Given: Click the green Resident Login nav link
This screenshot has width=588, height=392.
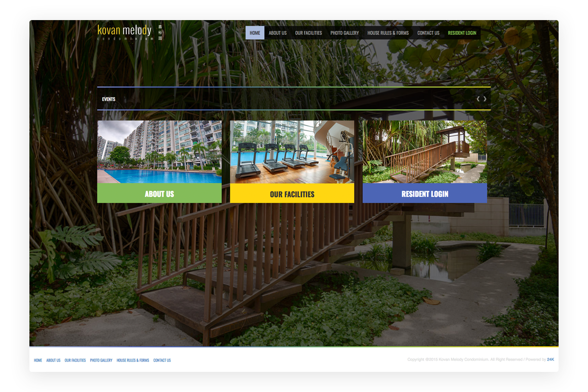Looking at the screenshot, I should [x=462, y=33].
